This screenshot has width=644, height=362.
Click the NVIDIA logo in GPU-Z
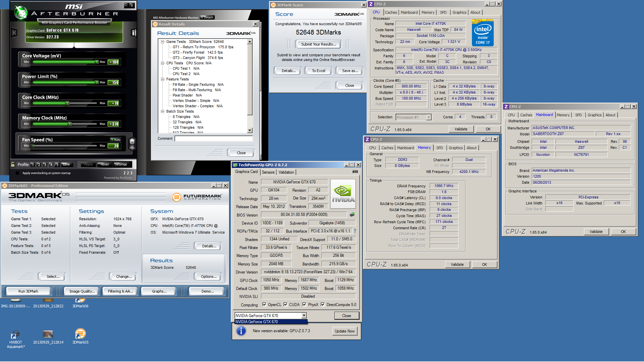point(343,194)
